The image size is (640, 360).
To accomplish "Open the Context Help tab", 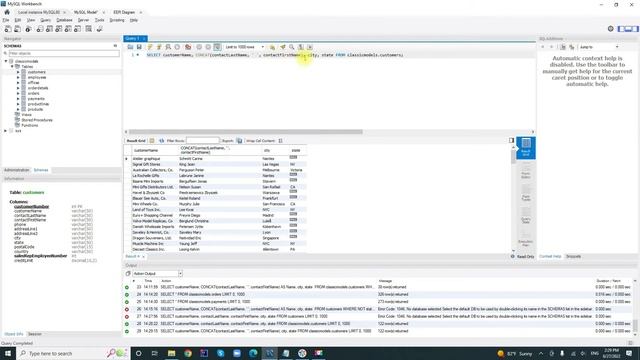I will click(550, 256).
